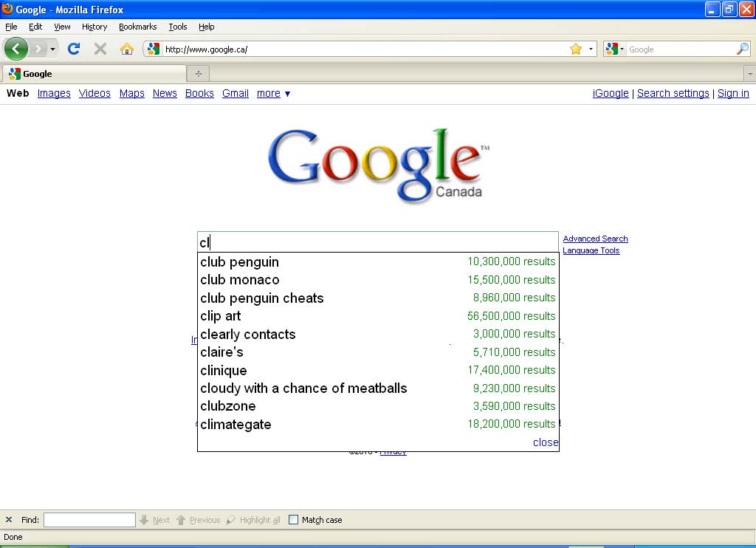Open a new tab with plus button
This screenshot has height=548, width=756.
pyautogui.click(x=198, y=73)
